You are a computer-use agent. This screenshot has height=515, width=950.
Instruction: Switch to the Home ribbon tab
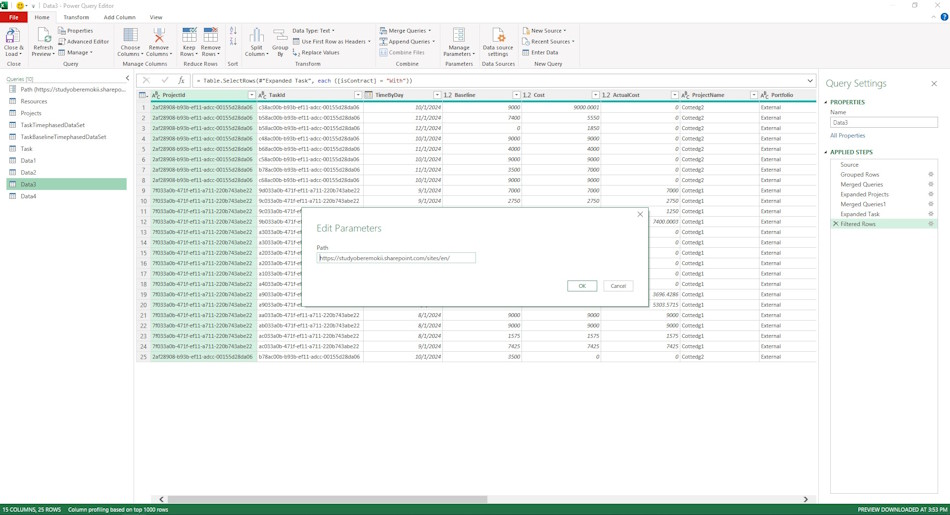click(x=42, y=18)
